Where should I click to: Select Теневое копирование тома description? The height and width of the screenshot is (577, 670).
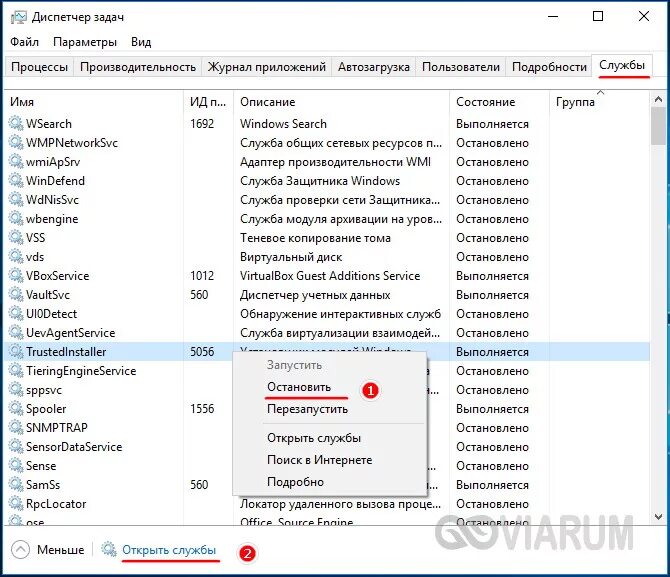(315, 238)
